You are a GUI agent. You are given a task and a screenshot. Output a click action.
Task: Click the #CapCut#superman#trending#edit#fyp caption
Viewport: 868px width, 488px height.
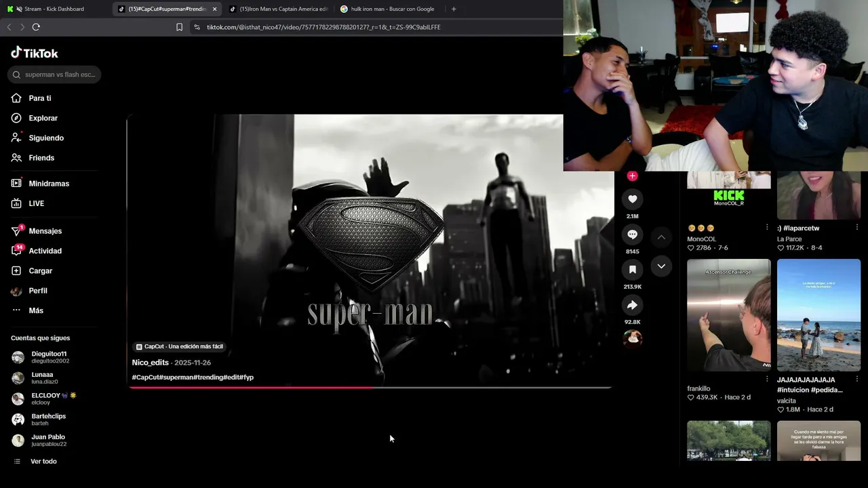click(x=193, y=377)
